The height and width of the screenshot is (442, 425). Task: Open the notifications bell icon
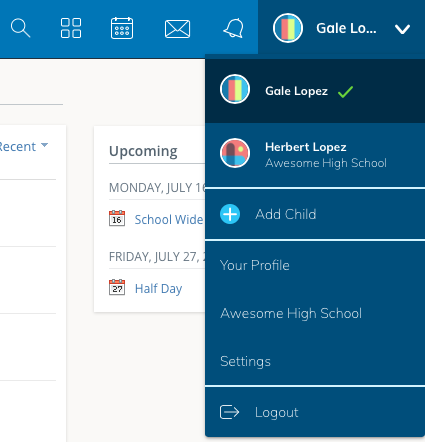[234, 28]
